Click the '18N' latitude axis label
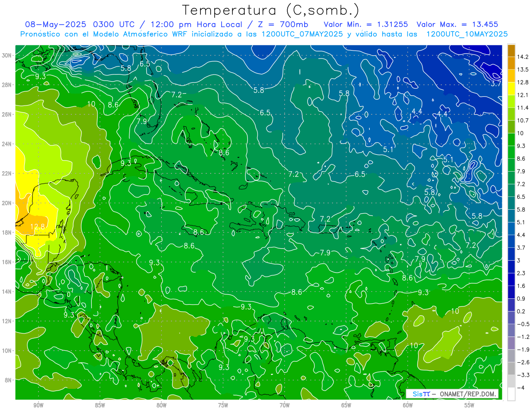 point(7,232)
